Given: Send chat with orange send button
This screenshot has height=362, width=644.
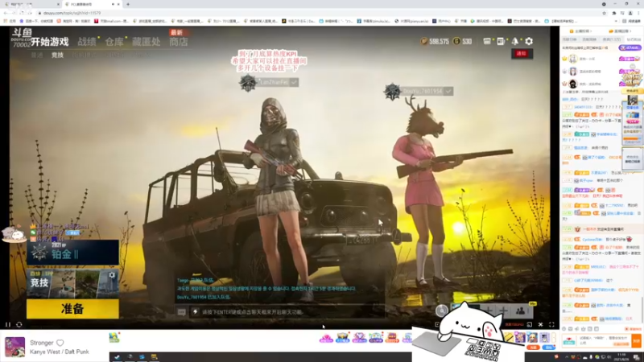Looking at the screenshot, I should coord(636,340).
